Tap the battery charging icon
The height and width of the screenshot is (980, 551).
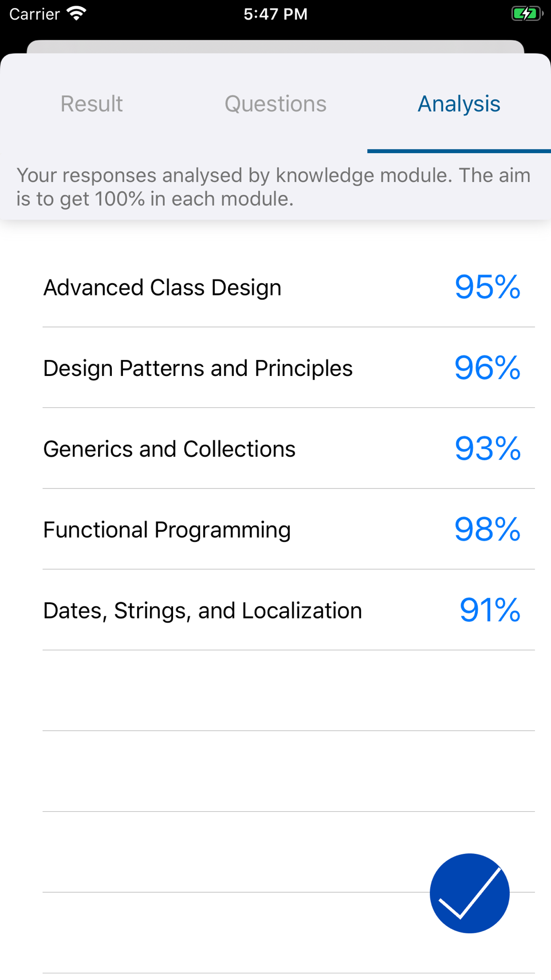527,13
